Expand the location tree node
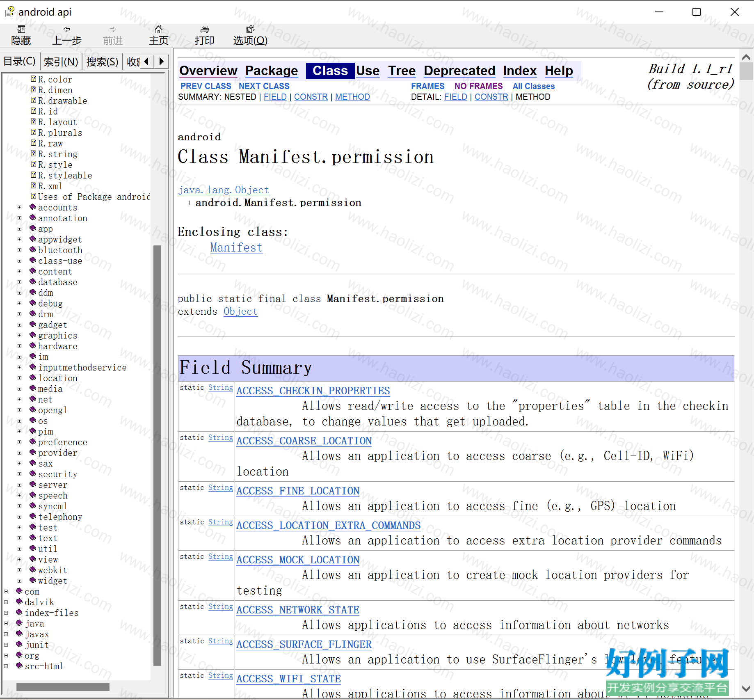The width and height of the screenshot is (754, 700). [19, 378]
